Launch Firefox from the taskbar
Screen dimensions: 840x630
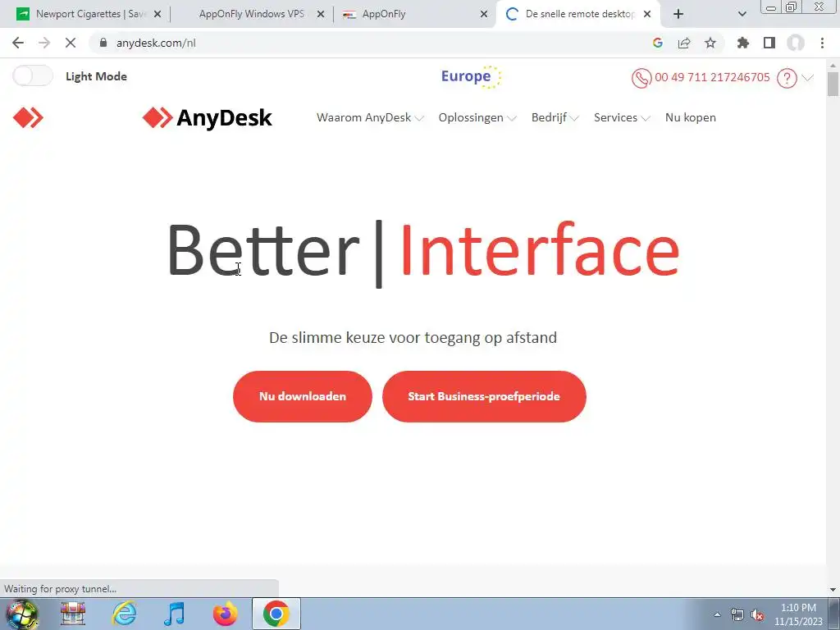(226, 614)
